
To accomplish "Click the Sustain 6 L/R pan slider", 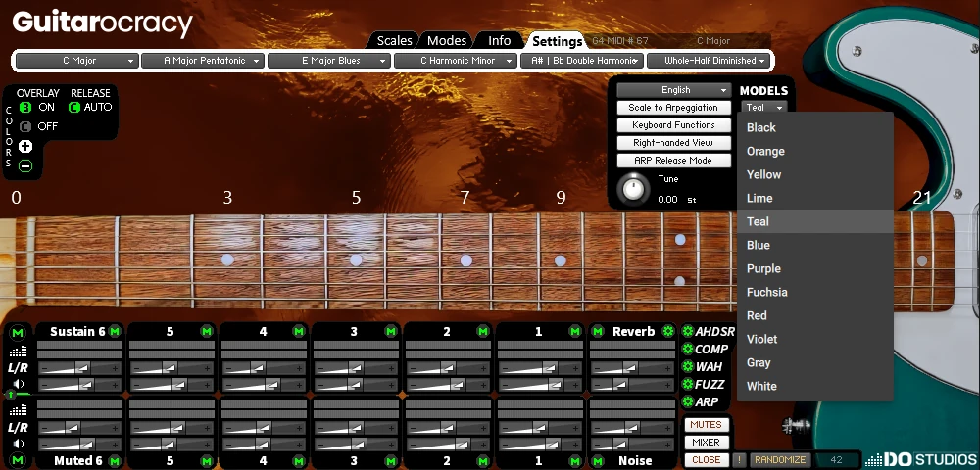I will coord(79,368).
